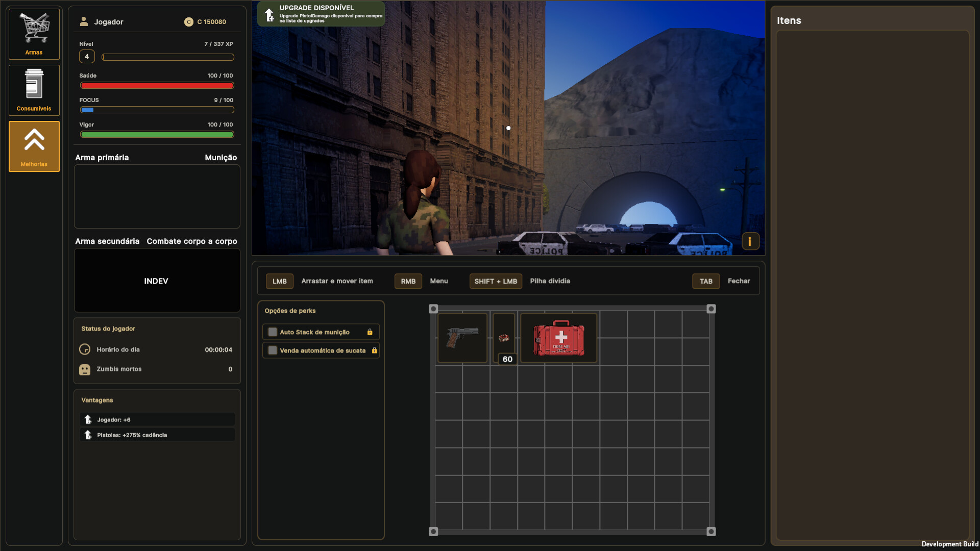Image resolution: width=980 pixels, height=551 pixels.
Task: Click the C 150080 currency value
Action: tap(211, 22)
